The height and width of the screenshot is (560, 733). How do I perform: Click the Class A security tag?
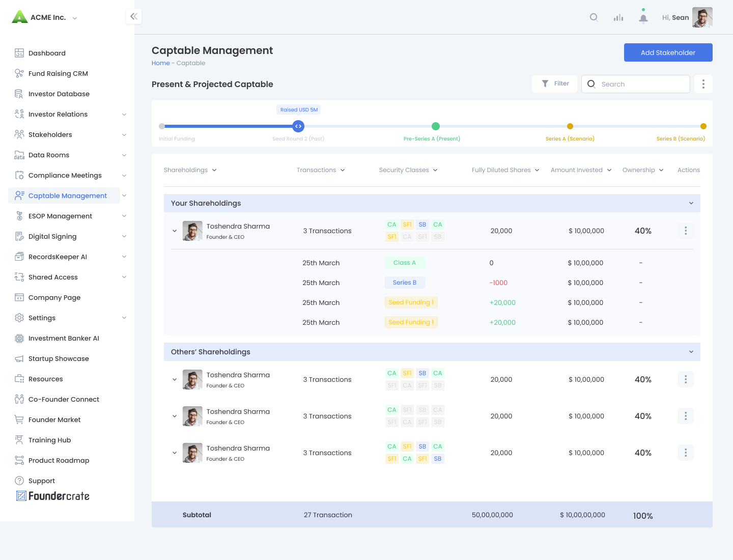point(405,263)
